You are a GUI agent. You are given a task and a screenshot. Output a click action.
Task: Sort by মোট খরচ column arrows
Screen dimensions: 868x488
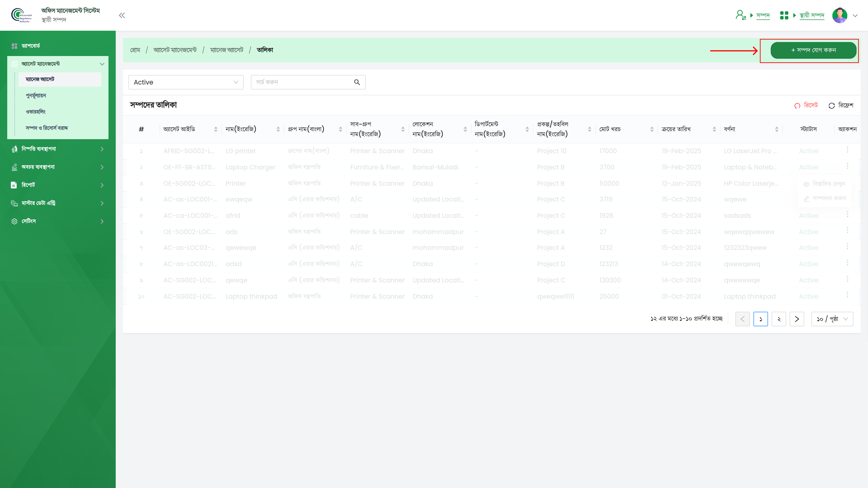[x=652, y=129]
